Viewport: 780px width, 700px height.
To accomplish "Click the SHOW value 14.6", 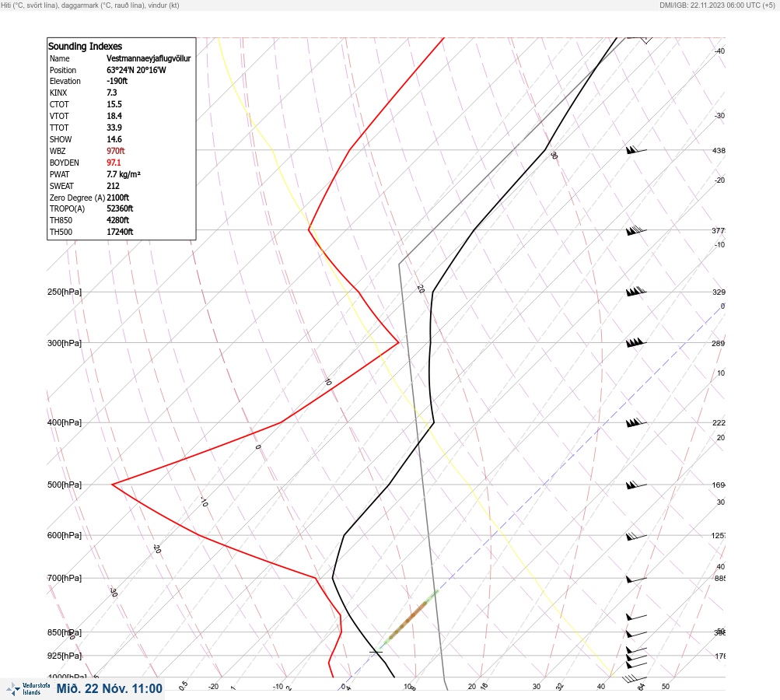I will (x=114, y=139).
